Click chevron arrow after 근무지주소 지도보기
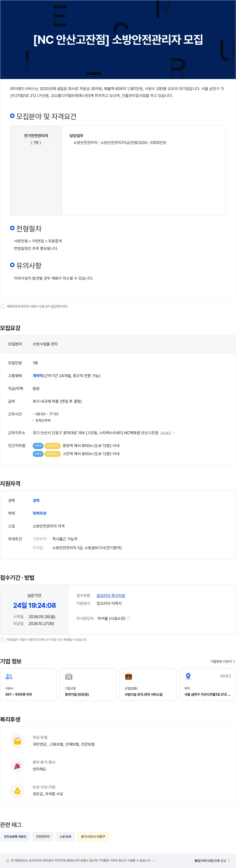This screenshot has width=236, height=868. click(x=174, y=433)
